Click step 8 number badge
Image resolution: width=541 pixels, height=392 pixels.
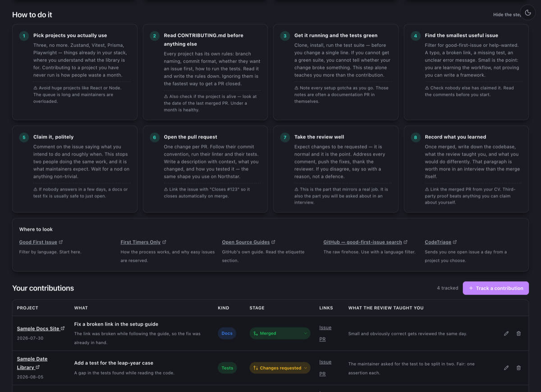pyautogui.click(x=416, y=137)
